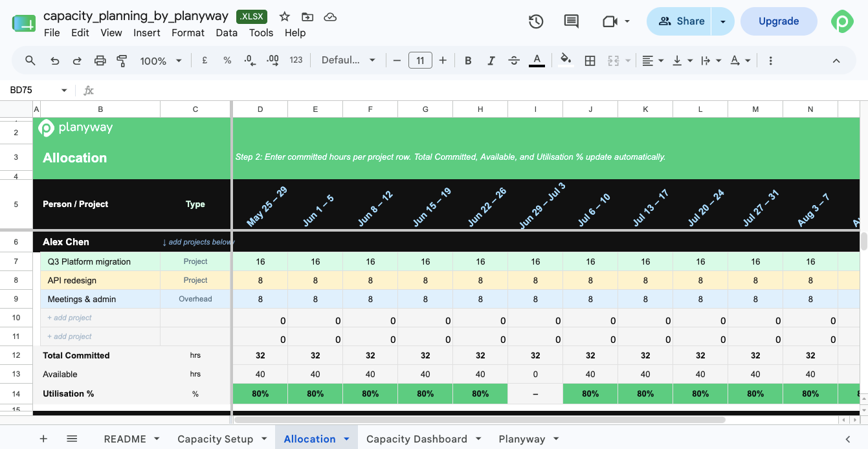Open more toolbar options three dots
Screen dimensions: 868x449
770,60
